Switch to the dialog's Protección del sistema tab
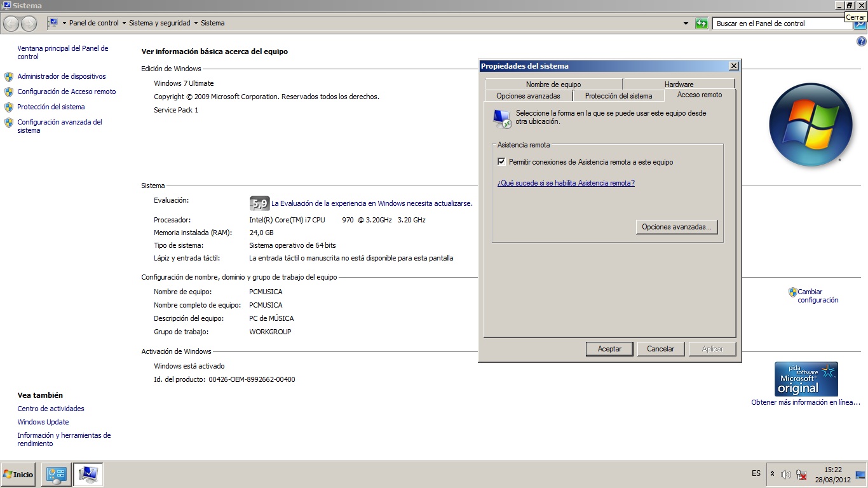 [x=619, y=96]
